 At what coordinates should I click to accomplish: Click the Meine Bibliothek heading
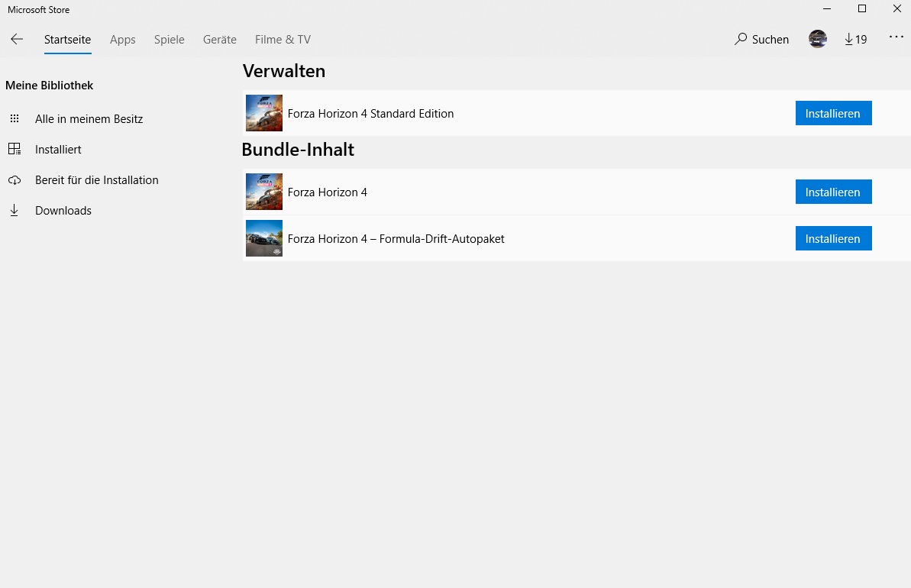(x=50, y=86)
